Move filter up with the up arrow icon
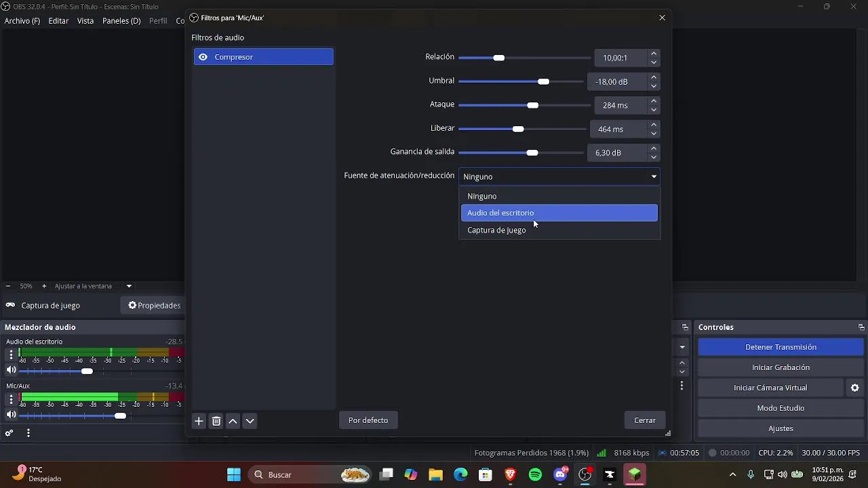Image resolution: width=868 pixels, height=488 pixels. pos(233,421)
